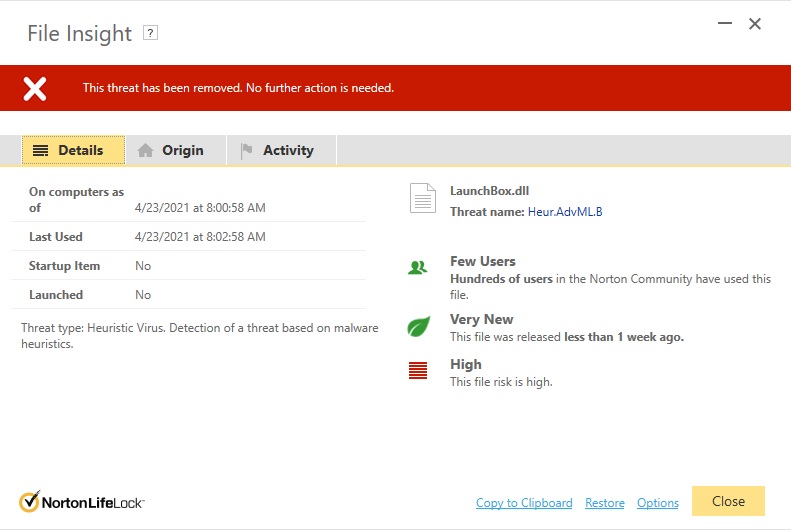The width and height of the screenshot is (791, 530).
Task: Click the 'This threat has been removed' message
Action: (x=238, y=88)
